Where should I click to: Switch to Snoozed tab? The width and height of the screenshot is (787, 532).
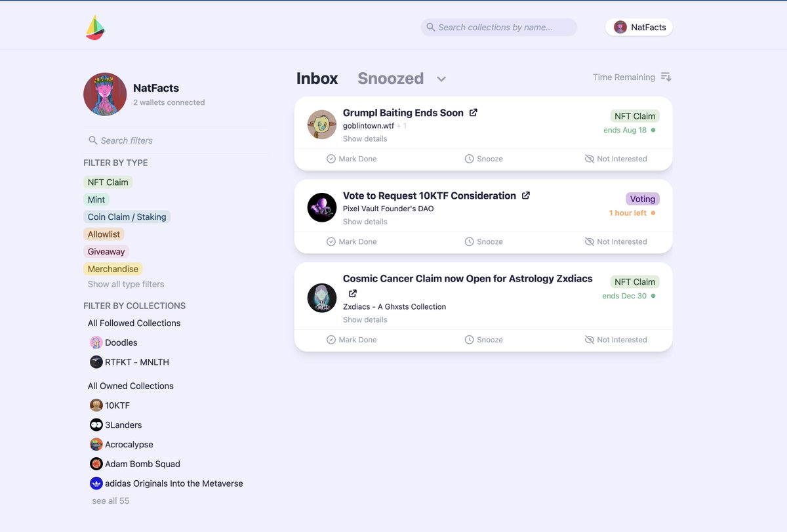pyautogui.click(x=391, y=78)
